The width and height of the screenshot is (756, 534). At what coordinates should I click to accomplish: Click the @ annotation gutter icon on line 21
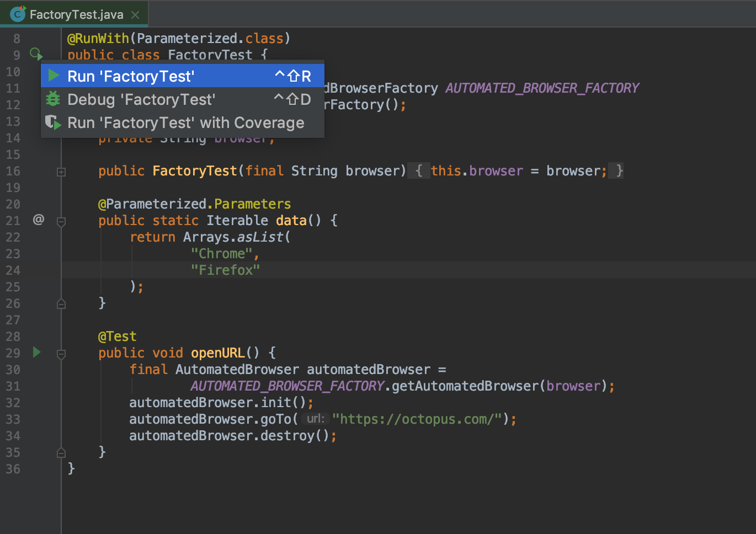[x=38, y=220]
